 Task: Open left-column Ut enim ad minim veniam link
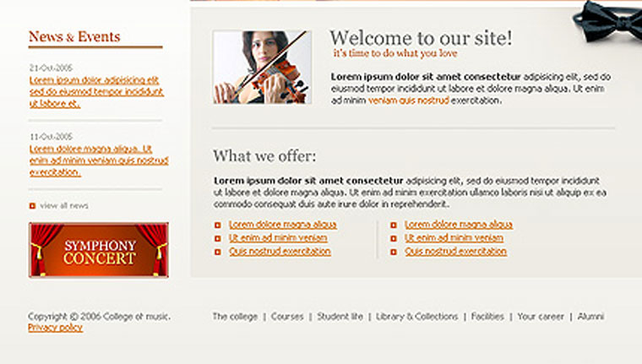pos(278,238)
